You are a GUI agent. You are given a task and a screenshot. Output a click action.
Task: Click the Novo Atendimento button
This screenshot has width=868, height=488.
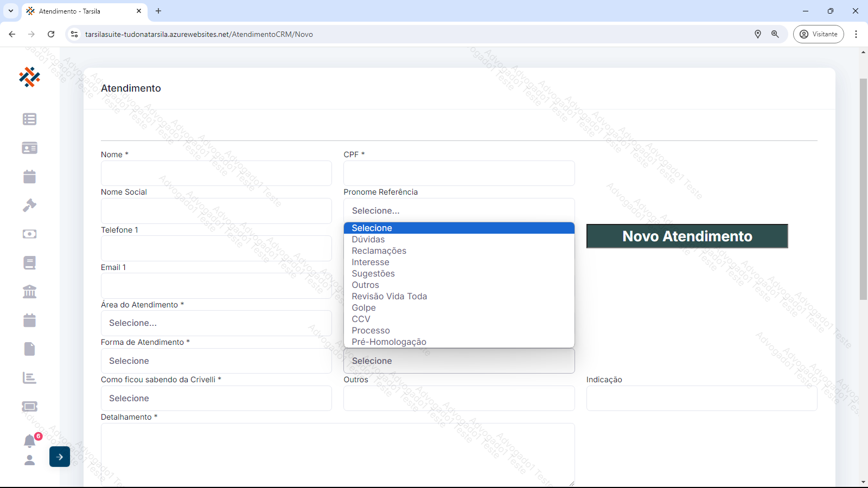687,236
